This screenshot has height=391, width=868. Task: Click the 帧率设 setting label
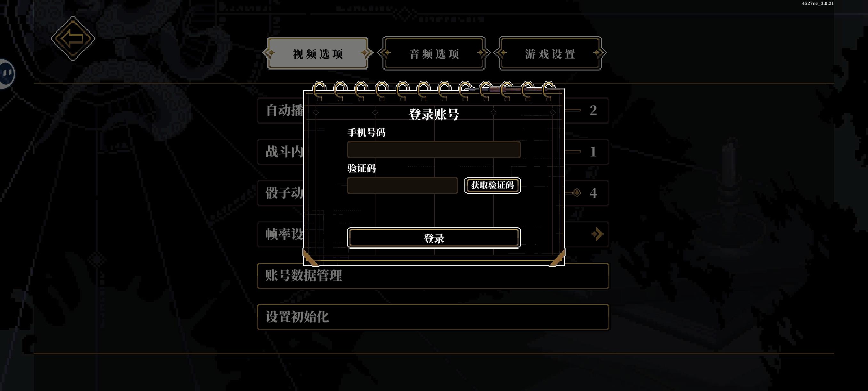[x=285, y=234]
